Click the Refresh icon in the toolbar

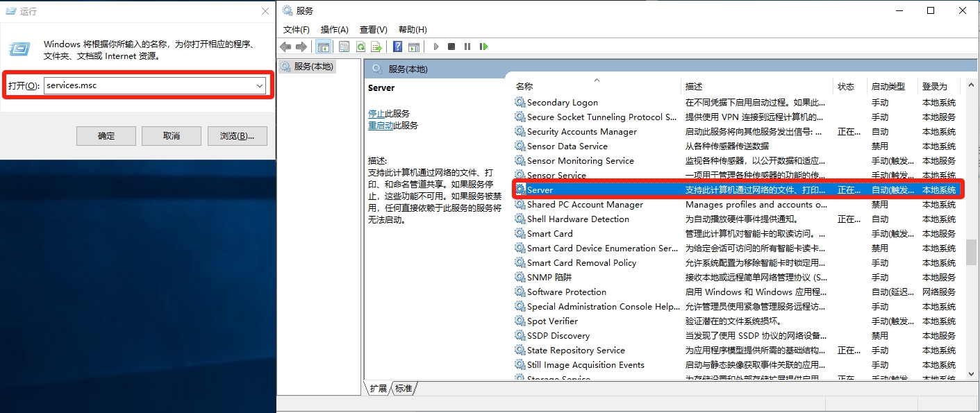click(360, 47)
